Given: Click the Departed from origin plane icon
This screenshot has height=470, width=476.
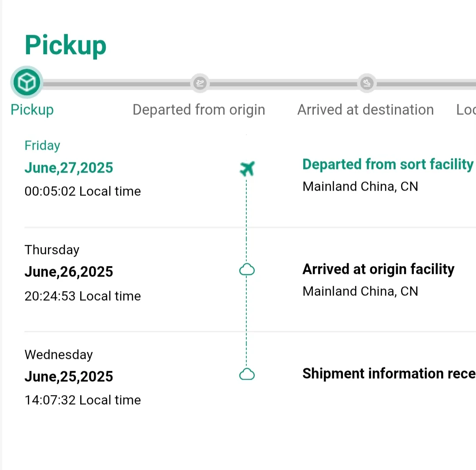Looking at the screenshot, I should [x=200, y=83].
